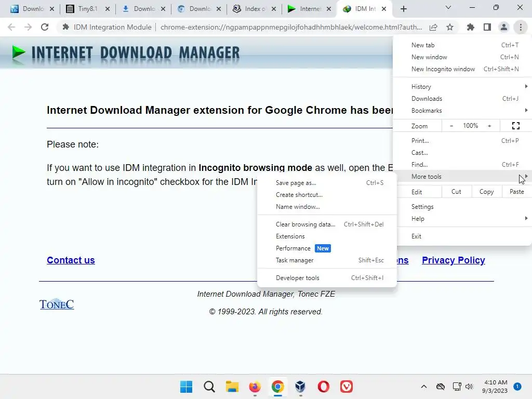Click the Chrome taskbar icon
This screenshot has height=399, width=532.
[x=277, y=387]
